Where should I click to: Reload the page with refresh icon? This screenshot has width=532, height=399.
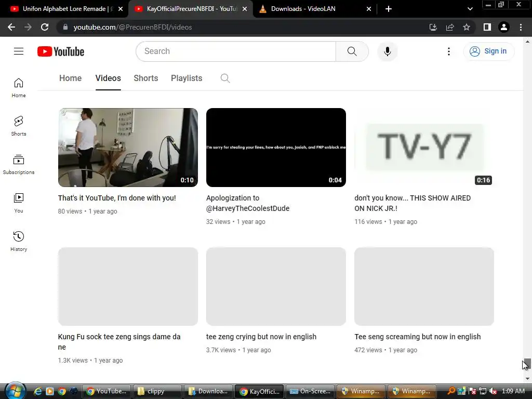pyautogui.click(x=45, y=27)
